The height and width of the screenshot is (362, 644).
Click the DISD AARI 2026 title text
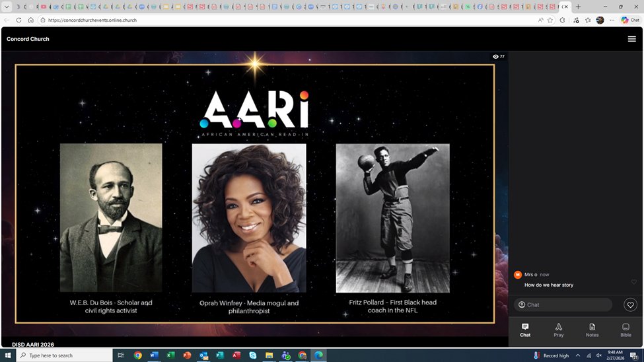tap(33, 344)
